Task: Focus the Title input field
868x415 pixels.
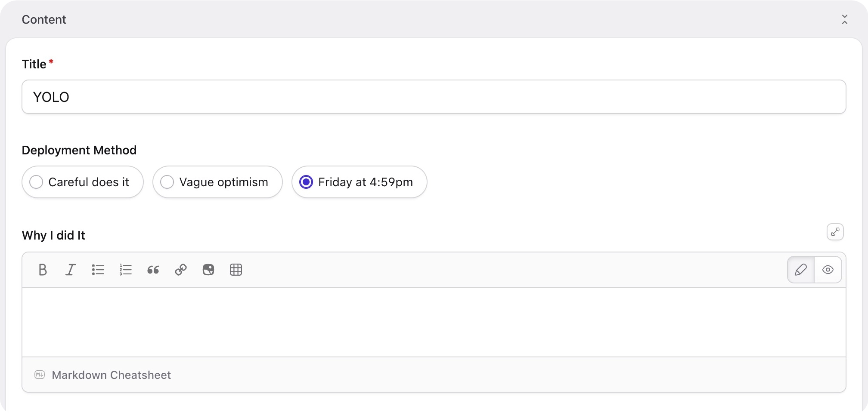Action: [434, 97]
